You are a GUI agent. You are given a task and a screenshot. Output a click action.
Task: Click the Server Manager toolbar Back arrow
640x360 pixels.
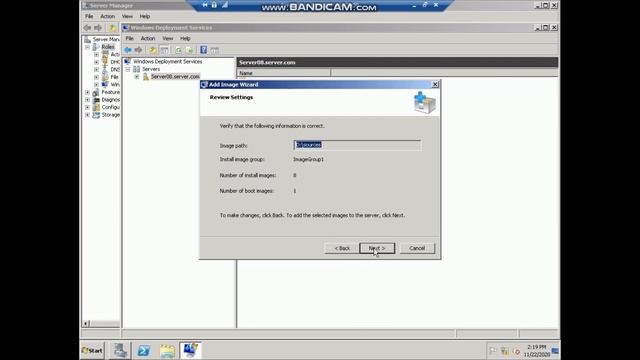[87, 28]
